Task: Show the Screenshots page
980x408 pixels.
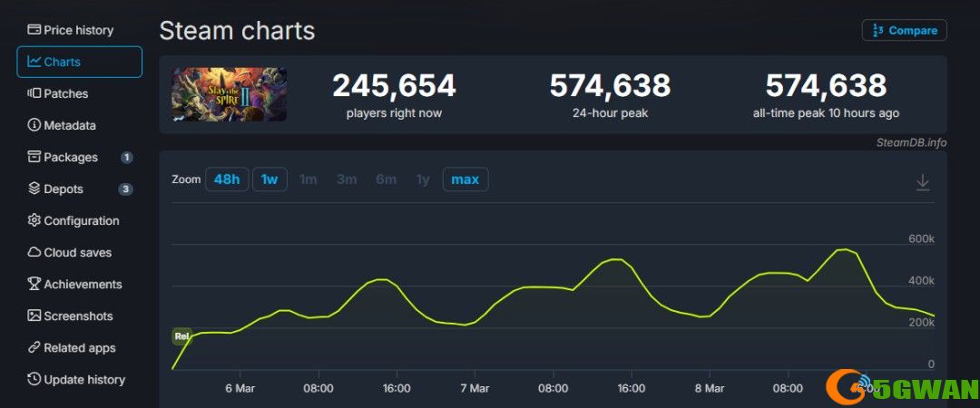Action: click(79, 316)
